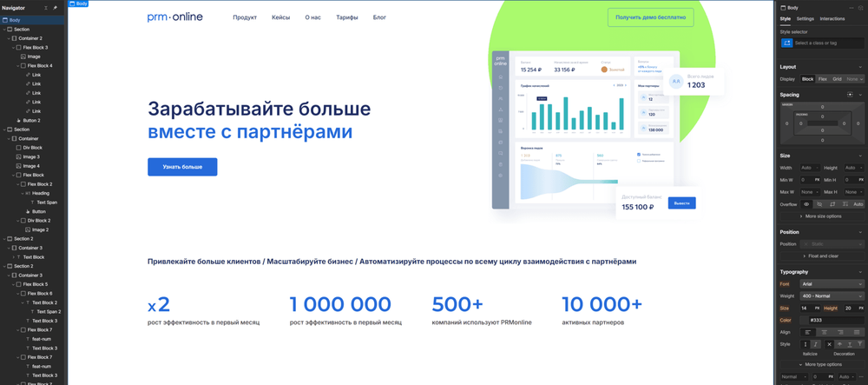The width and height of the screenshot is (868, 385).
Task: Switch to the Interactions tab
Action: pyautogui.click(x=832, y=18)
